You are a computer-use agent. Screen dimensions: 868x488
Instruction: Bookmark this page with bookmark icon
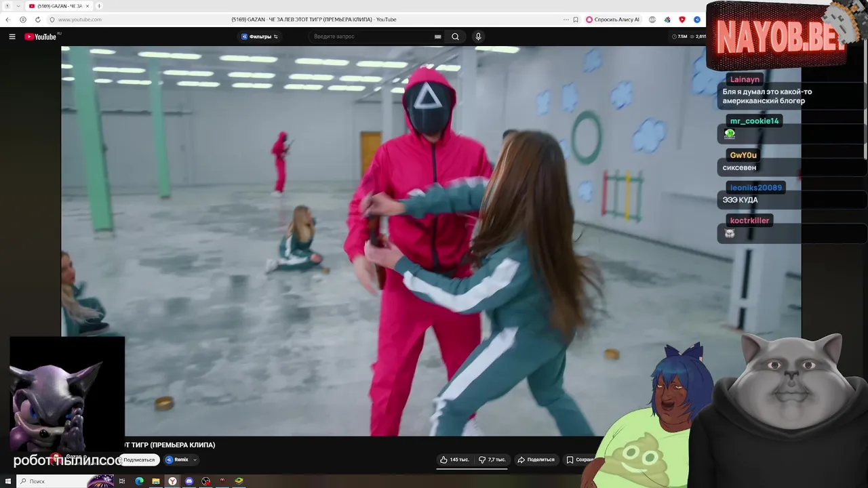pos(576,20)
